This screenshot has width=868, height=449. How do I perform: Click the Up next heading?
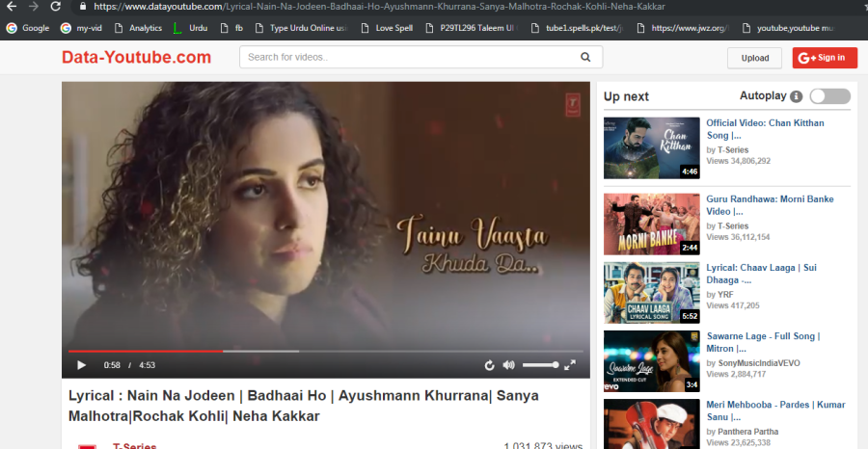(x=626, y=96)
